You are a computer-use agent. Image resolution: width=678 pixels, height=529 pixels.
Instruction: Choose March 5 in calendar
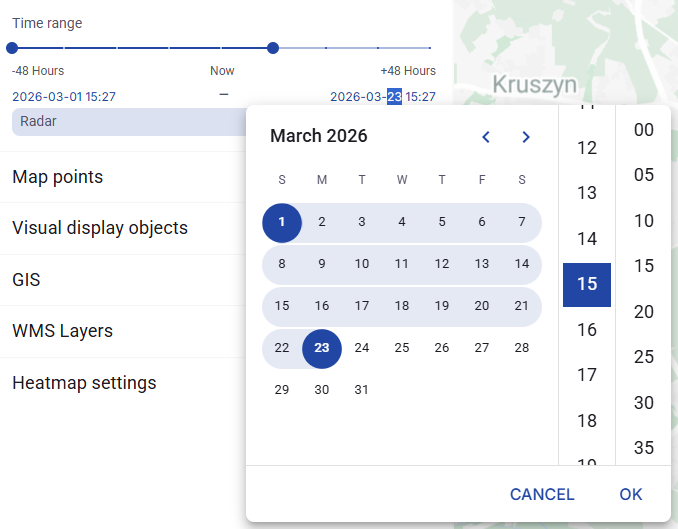(442, 222)
